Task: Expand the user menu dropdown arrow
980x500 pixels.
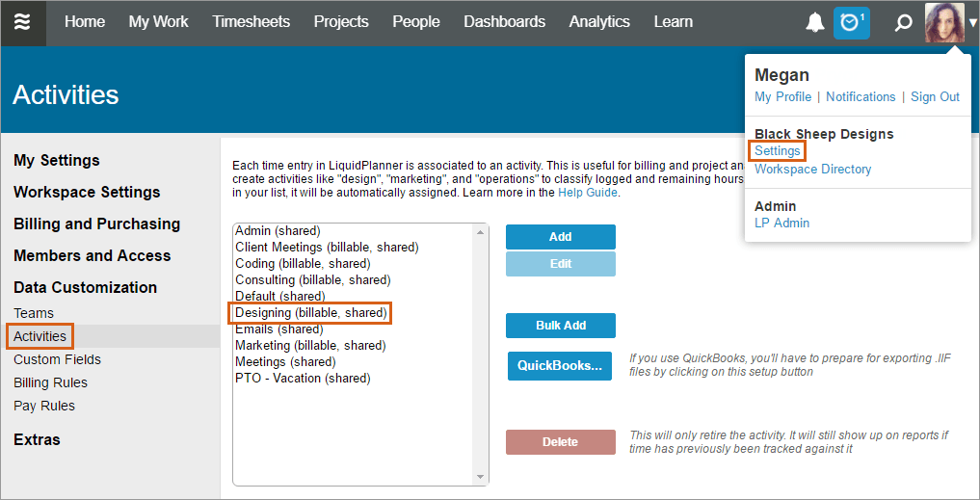Action: tap(972, 23)
